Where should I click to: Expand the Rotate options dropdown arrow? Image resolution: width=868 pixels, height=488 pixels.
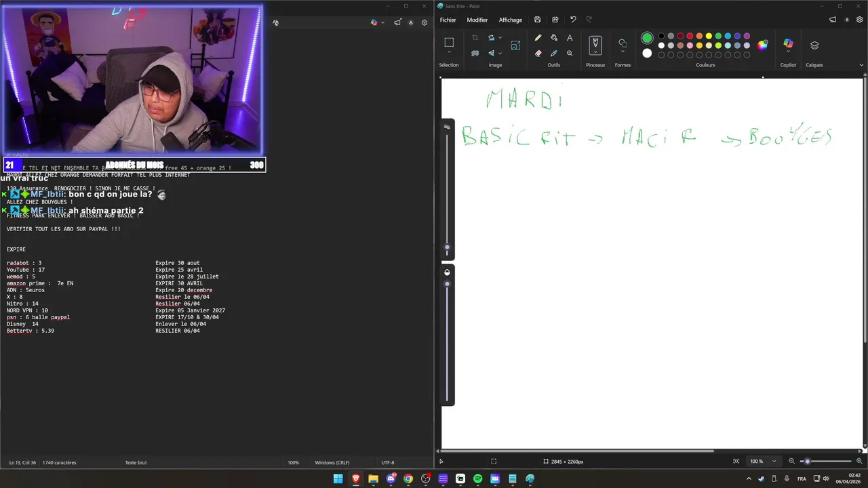click(x=500, y=38)
